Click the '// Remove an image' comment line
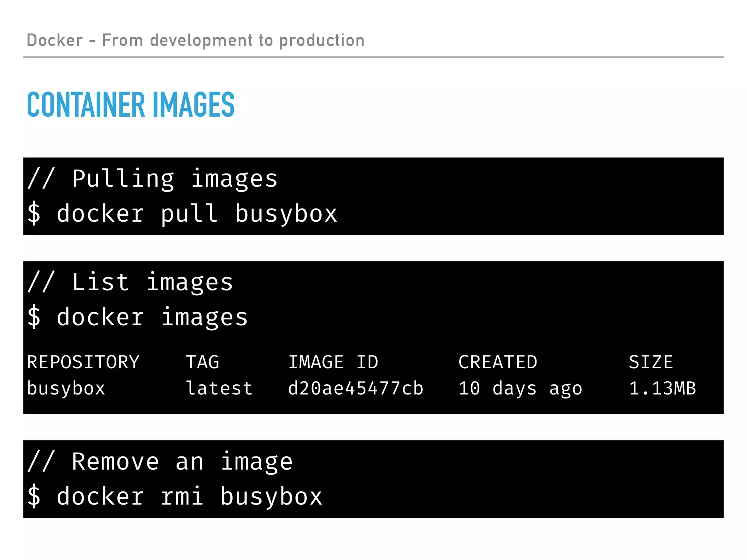This screenshot has width=747, height=560. tap(160, 462)
